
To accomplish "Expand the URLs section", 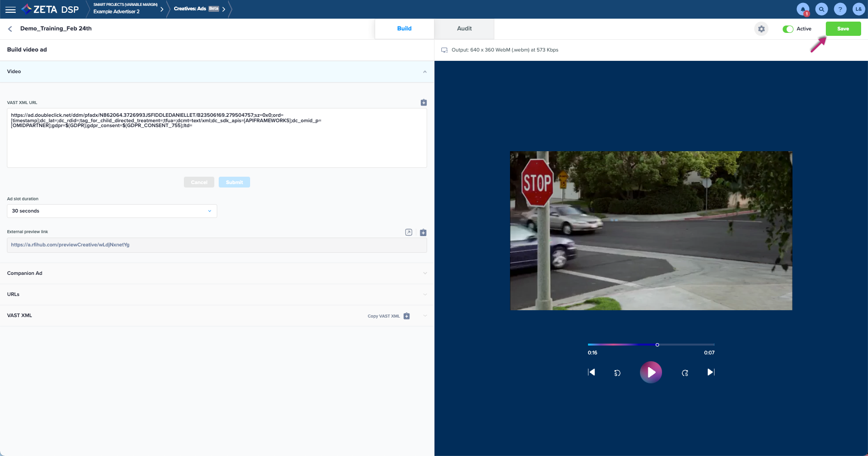I will 216,295.
